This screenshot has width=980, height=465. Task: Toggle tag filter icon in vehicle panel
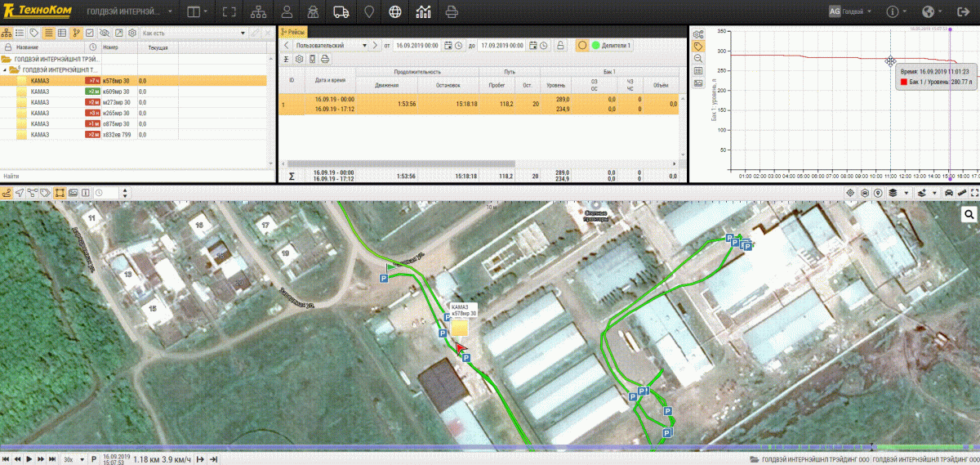coord(33,33)
